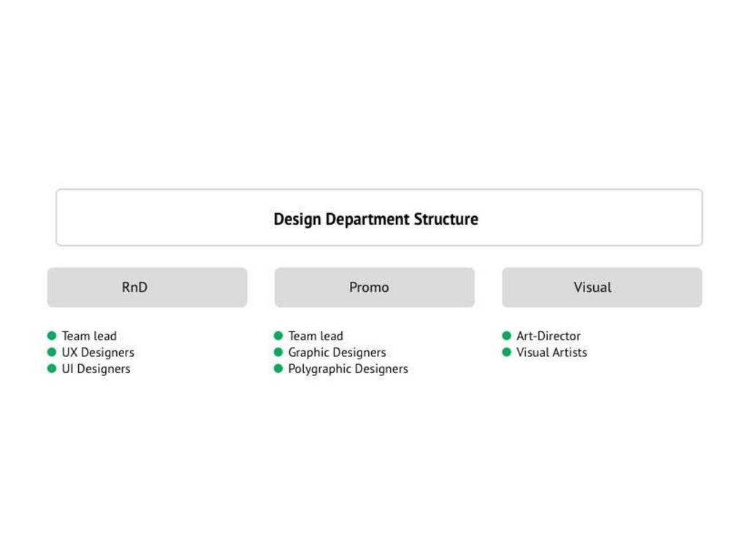Click green bullet beside Art-Director
Screen dimensions: 748x560
click(x=507, y=336)
